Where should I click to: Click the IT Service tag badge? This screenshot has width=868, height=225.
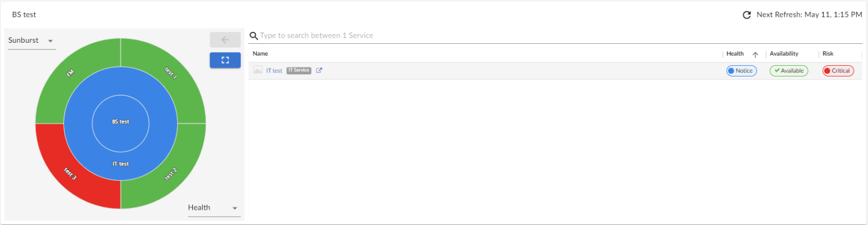click(x=299, y=70)
